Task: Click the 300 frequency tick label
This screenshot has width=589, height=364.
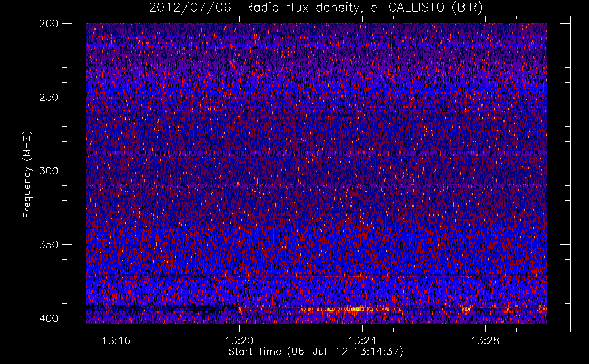Action: point(48,171)
